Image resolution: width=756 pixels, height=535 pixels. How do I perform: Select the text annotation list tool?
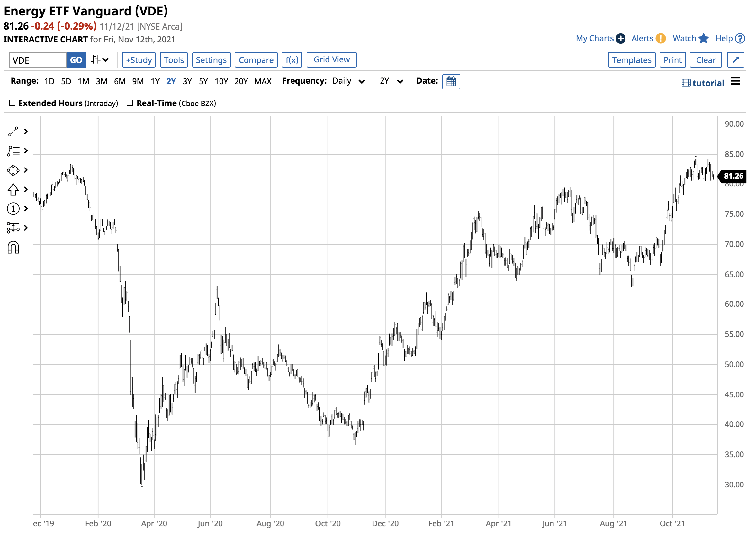tap(13, 151)
